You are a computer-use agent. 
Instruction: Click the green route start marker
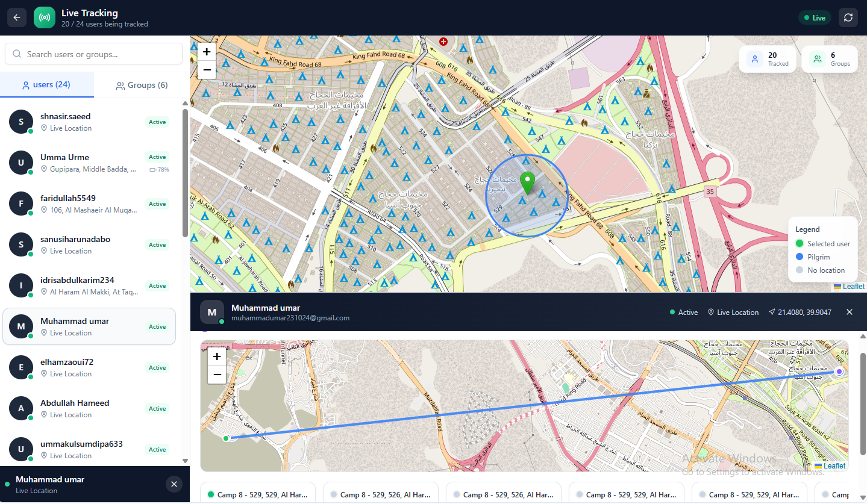click(225, 438)
